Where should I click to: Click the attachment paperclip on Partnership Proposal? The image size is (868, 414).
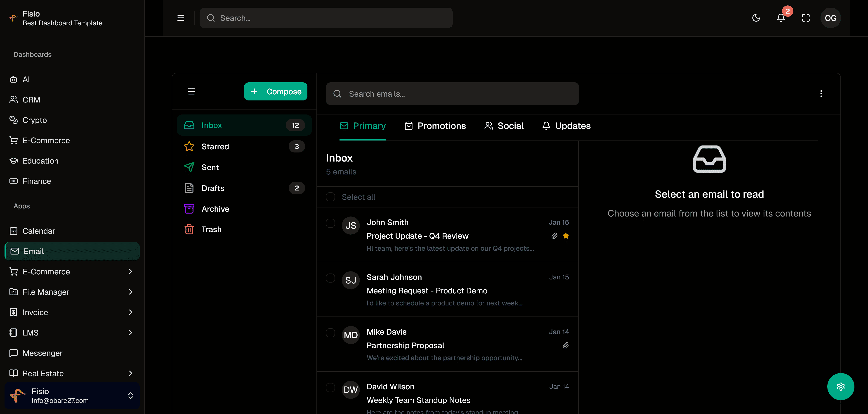coord(566,345)
